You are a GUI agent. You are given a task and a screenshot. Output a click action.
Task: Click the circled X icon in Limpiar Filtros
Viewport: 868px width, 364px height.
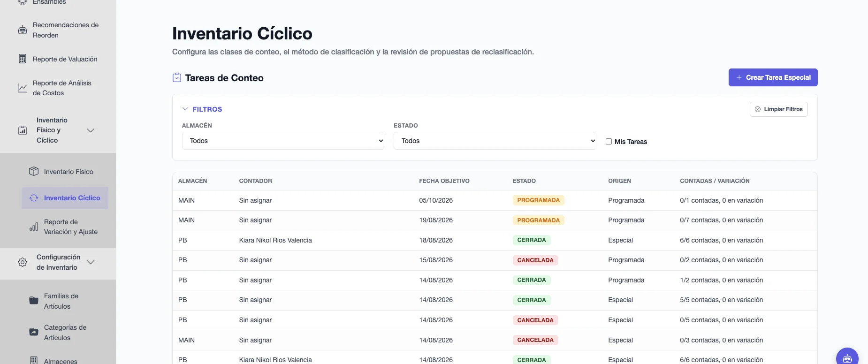(757, 109)
